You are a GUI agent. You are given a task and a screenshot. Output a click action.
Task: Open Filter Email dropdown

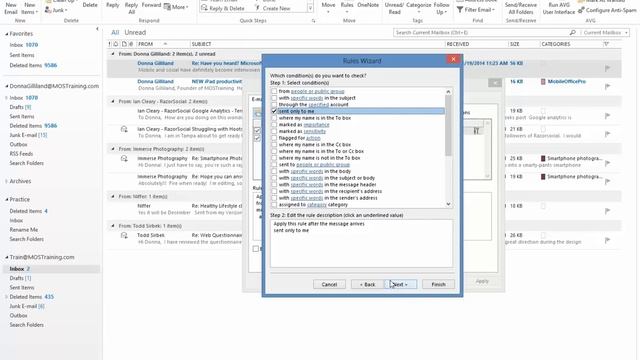476,9
